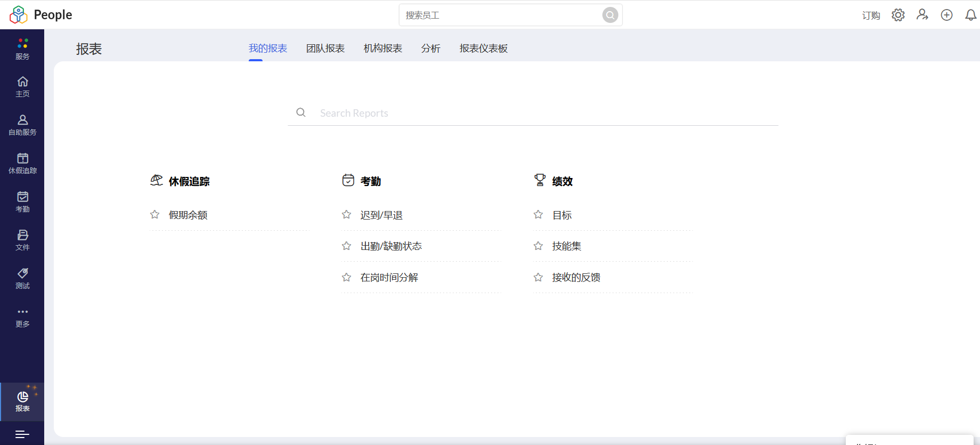The height and width of the screenshot is (445, 980).
Task: Open 考勤 attendance in sidebar
Action: (22, 202)
